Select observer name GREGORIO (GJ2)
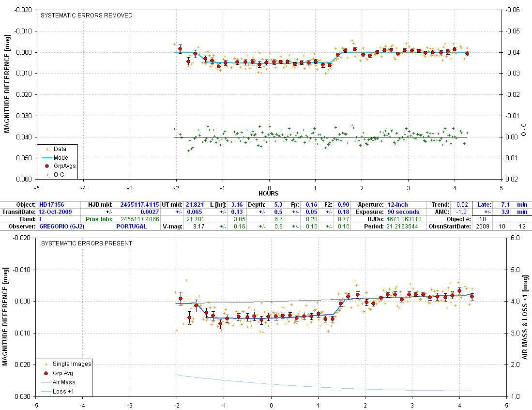532x410 pixels. pos(62,227)
